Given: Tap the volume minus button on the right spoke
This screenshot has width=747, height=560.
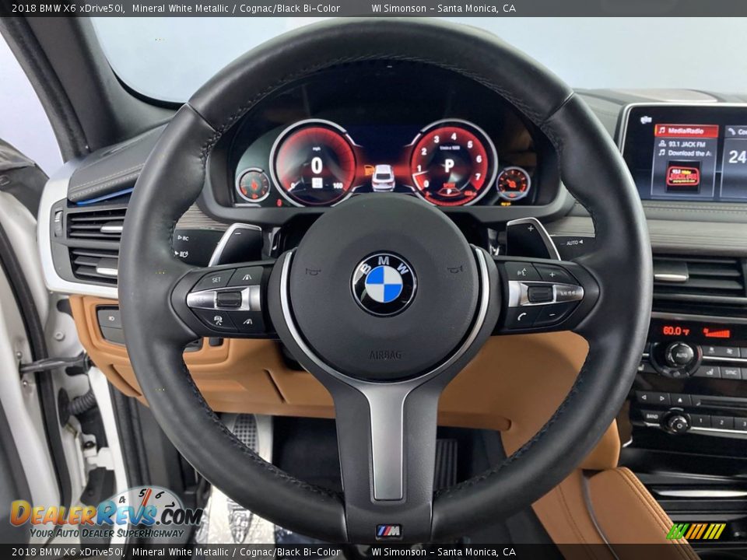Looking at the screenshot, I should click(x=552, y=315).
